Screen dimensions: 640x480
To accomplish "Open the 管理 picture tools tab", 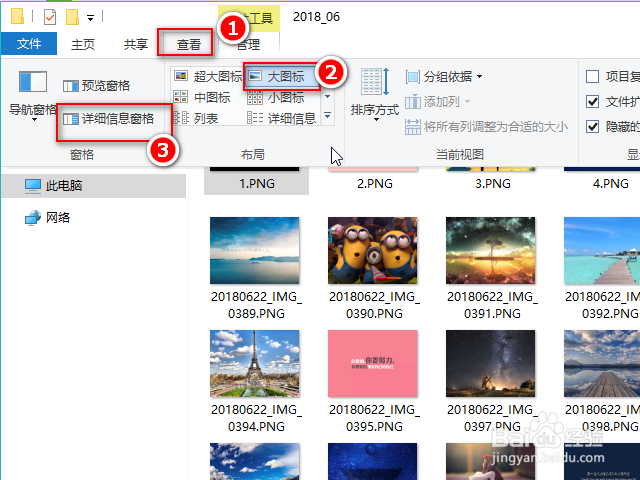I will [248, 44].
